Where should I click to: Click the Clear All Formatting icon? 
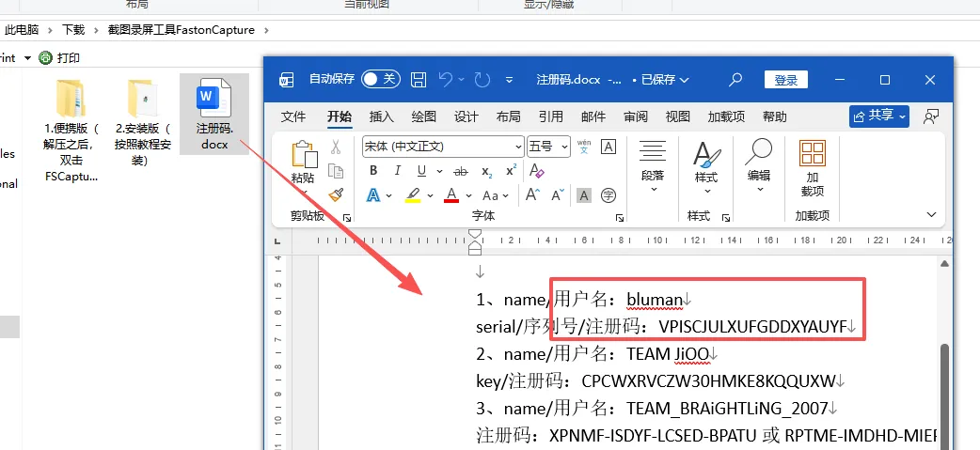pos(537,170)
